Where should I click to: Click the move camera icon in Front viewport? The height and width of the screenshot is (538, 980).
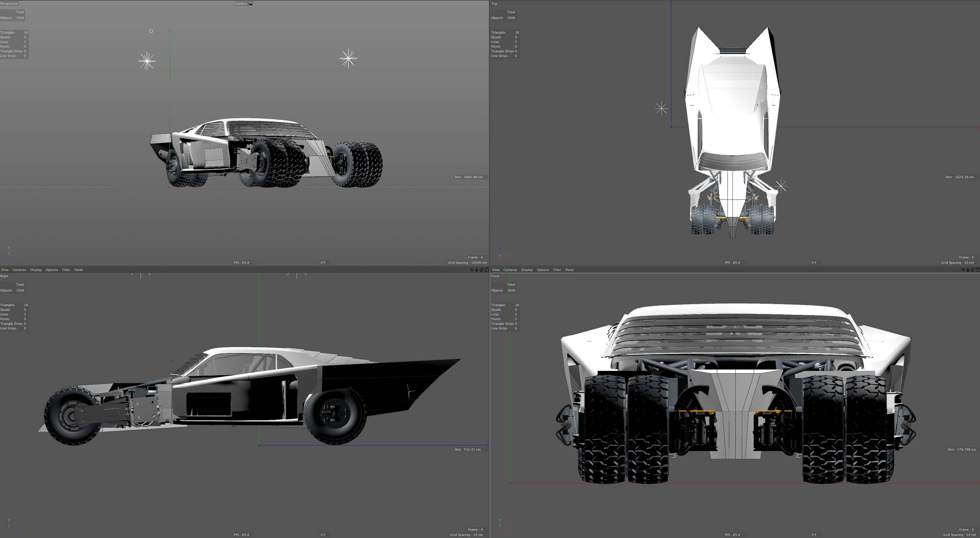963,270
